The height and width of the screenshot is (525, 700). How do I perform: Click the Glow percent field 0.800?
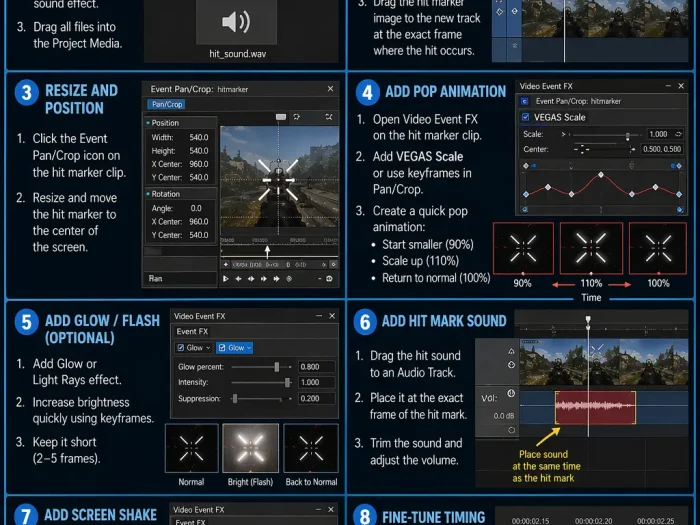[316, 367]
